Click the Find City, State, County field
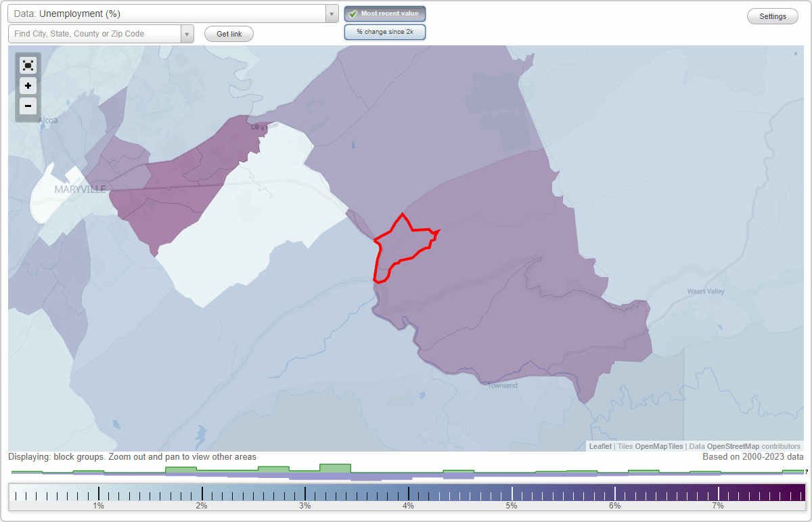The width and height of the screenshot is (812, 522). coord(95,34)
